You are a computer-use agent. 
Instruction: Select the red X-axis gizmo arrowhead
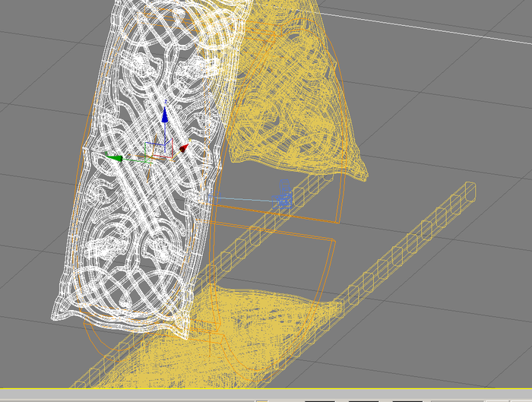(x=183, y=149)
